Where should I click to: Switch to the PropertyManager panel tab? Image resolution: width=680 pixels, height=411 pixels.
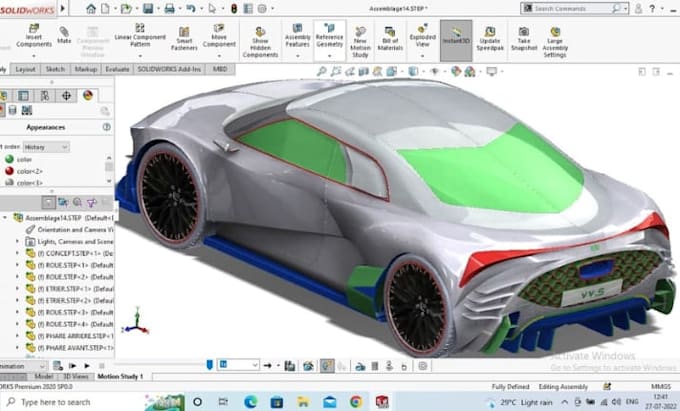pyautogui.click(x=23, y=95)
